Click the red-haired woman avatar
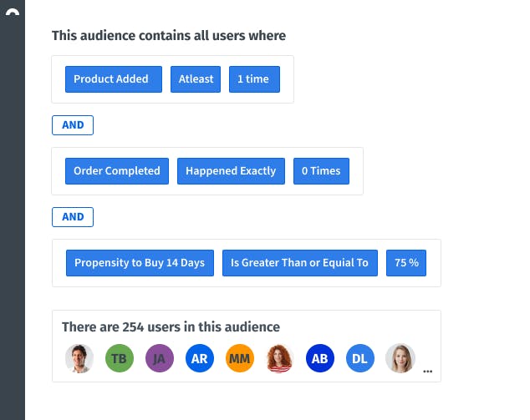 [280, 359]
